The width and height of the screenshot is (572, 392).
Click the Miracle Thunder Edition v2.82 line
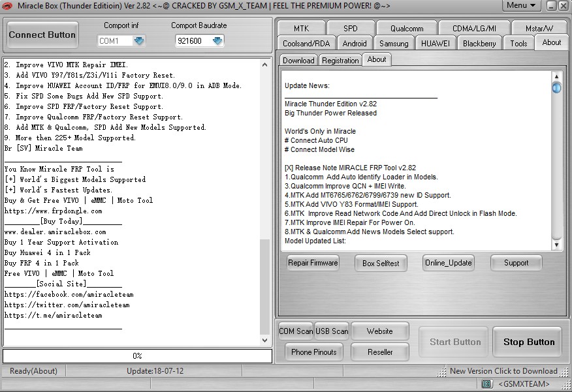pyautogui.click(x=330, y=104)
